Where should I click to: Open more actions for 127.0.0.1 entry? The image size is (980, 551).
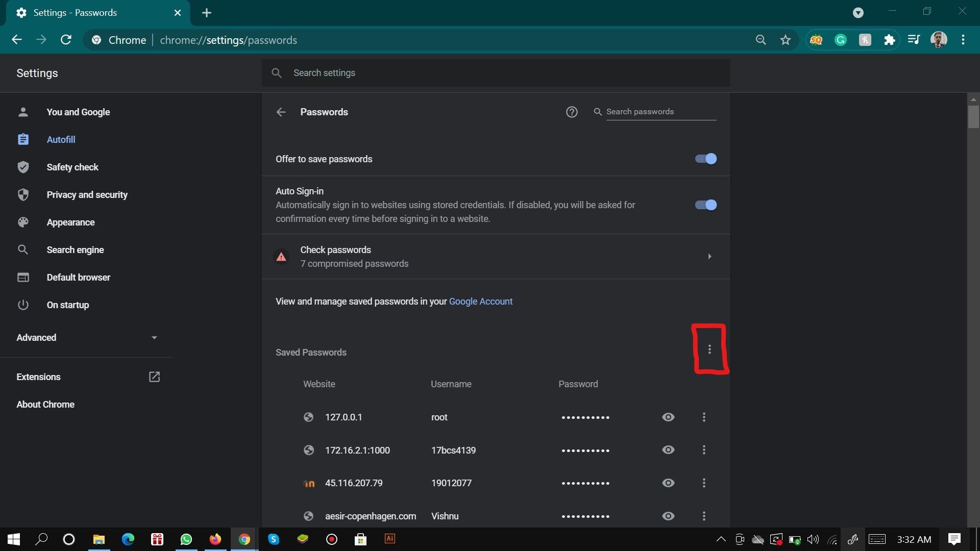[704, 417]
